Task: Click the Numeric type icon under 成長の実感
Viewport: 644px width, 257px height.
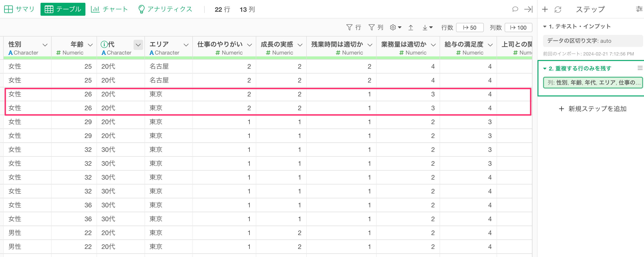Action: (x=268, y=53)
